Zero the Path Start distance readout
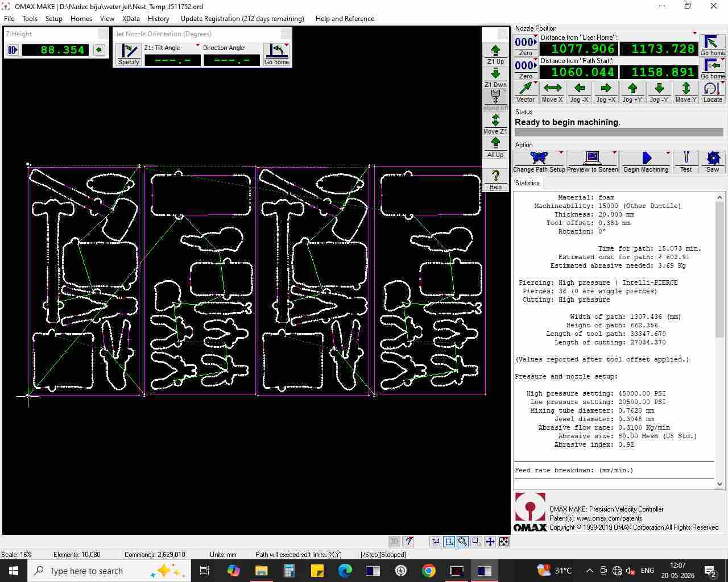Screen dimensions: 728x582 point(526,69)
